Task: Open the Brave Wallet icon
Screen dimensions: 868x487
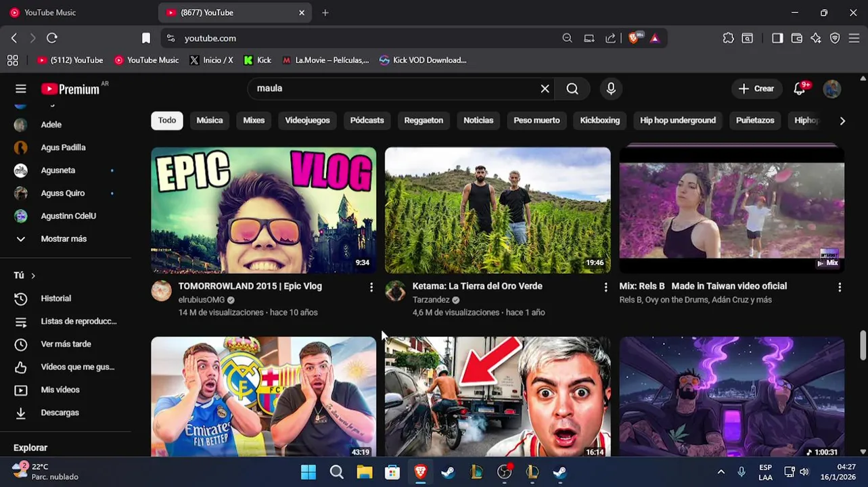Action: tap(797, 38)
